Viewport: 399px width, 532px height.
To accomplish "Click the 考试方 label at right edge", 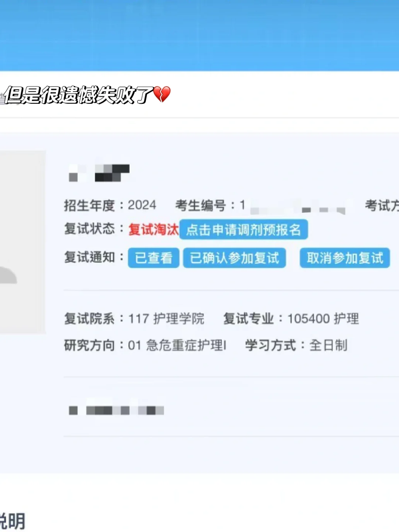I will pyautogui.click(x=382, y=205).
